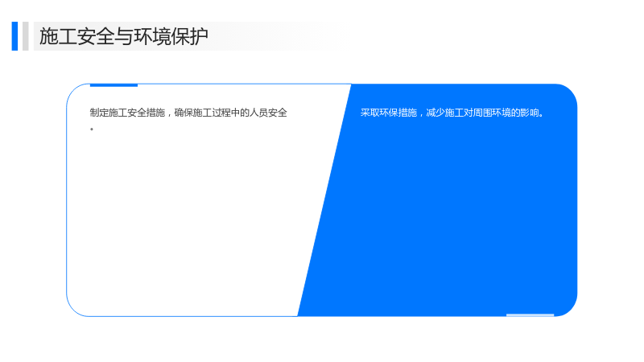Screen dimensions: 644x362
Task: Click the text starting 制定施工安全措施
Action: click(x=188, y=113)
